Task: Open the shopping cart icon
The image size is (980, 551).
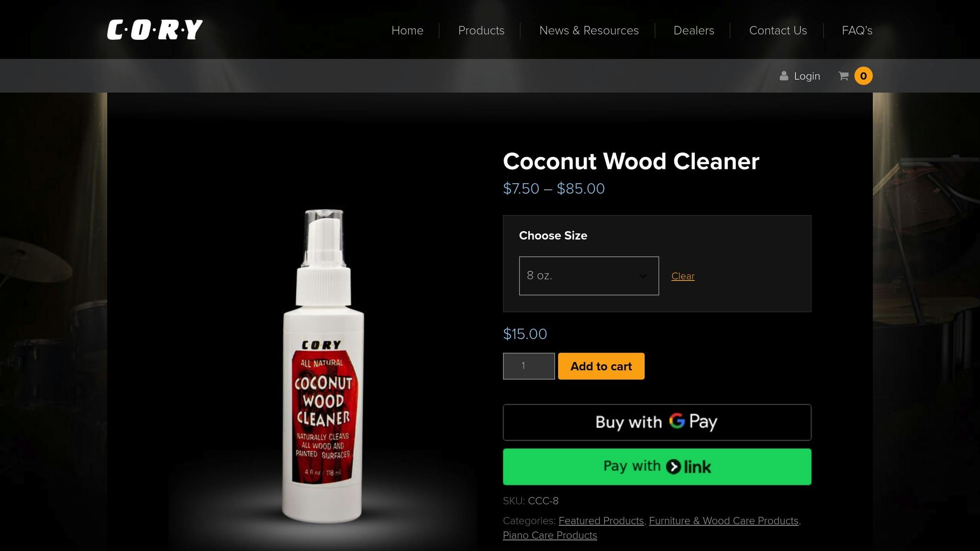Action: click(x=843, y=76)
